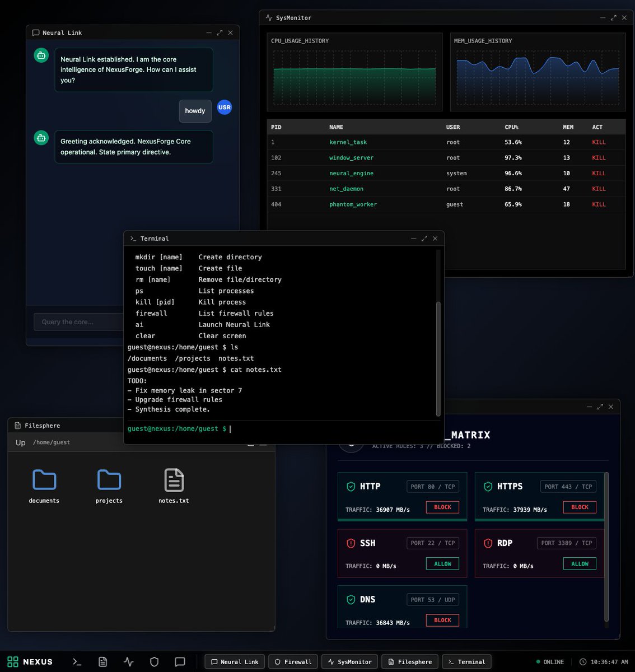The image size is (635, 672).
Task: Launch Firewall from the taskbar shield icon
Action: [155, 662]
